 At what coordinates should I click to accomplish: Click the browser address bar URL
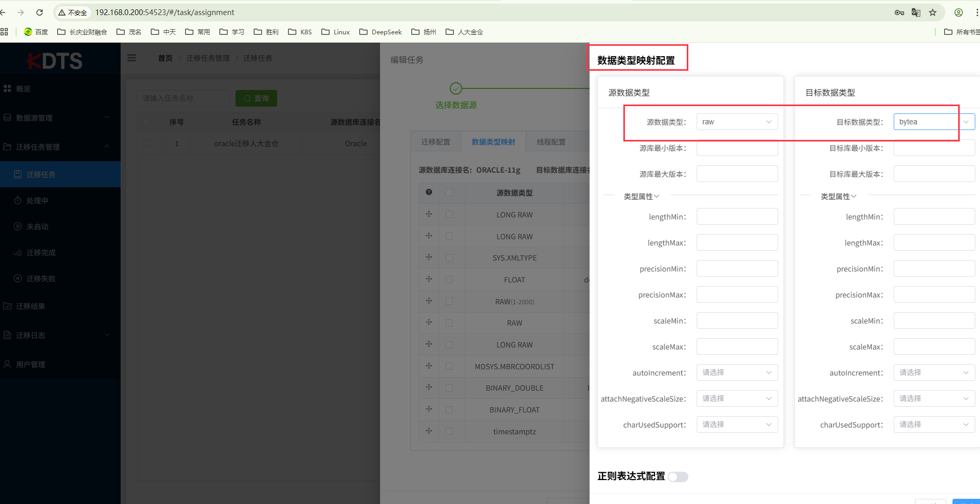[x=165, y=12]
